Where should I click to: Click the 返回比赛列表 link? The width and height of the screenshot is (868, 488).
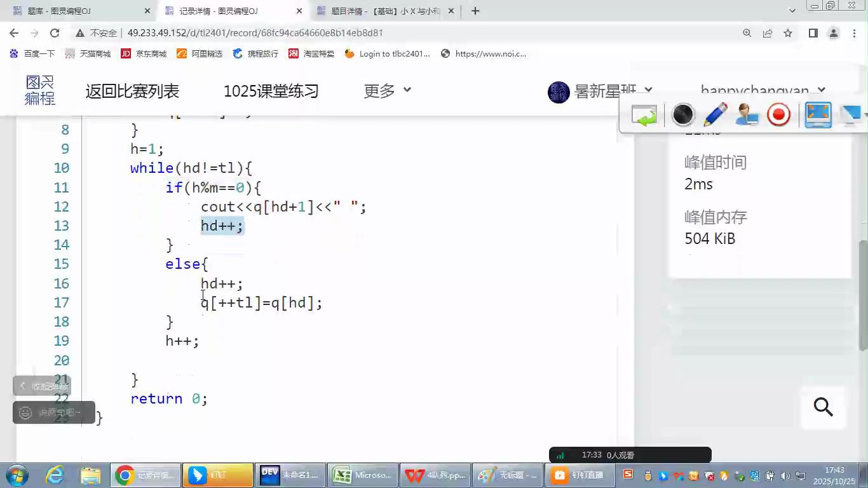pos(132,91)
